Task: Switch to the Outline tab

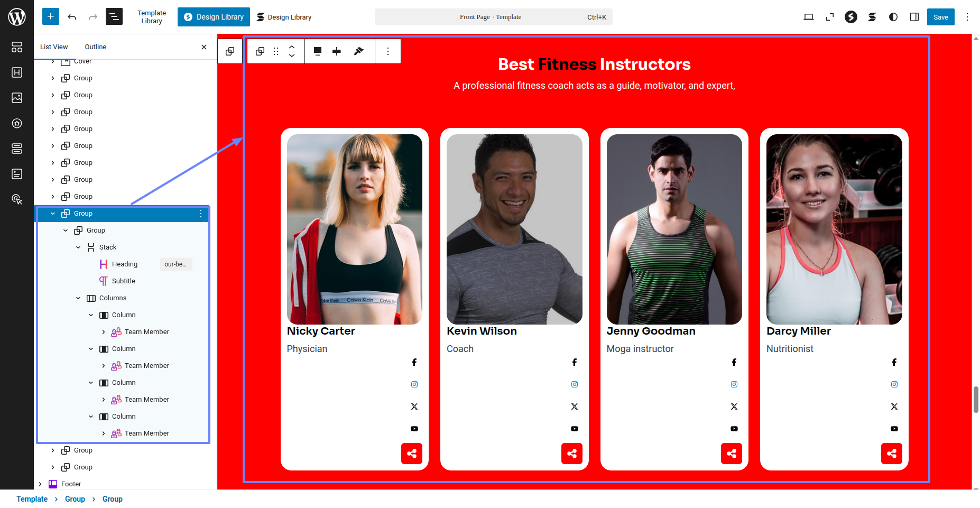Action: pyautogui.click(x=95, y=47)
